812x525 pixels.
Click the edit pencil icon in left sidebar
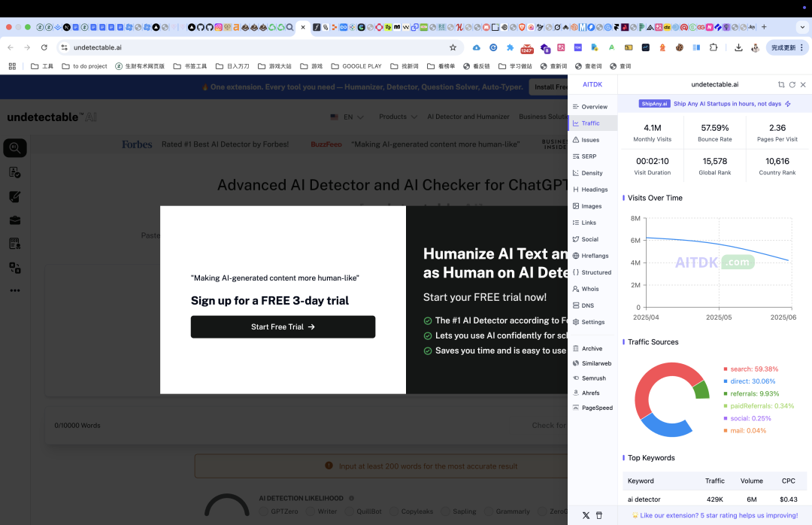(15, 197)
